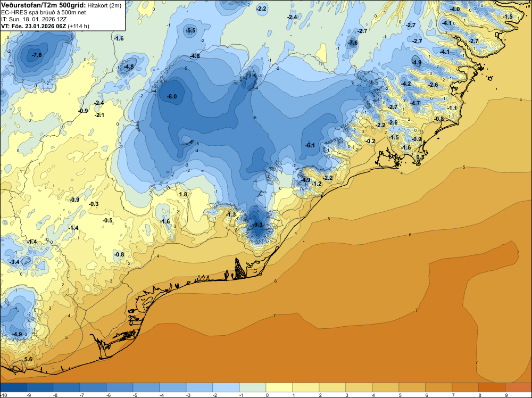
Task: Select the -1.4 label beside -3.4
Action: [x=32, y=242]
